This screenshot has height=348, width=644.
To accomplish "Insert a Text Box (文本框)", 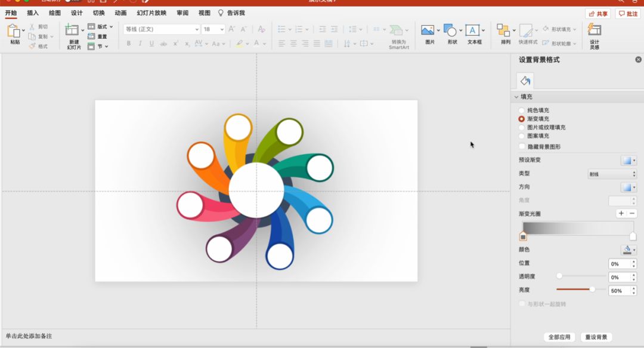I will 472,30.
